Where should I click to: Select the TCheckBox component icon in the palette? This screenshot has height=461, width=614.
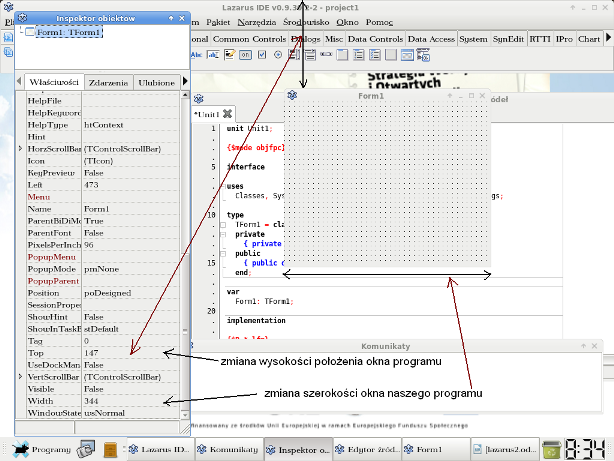pyautogui.click(x=262, y=55)
